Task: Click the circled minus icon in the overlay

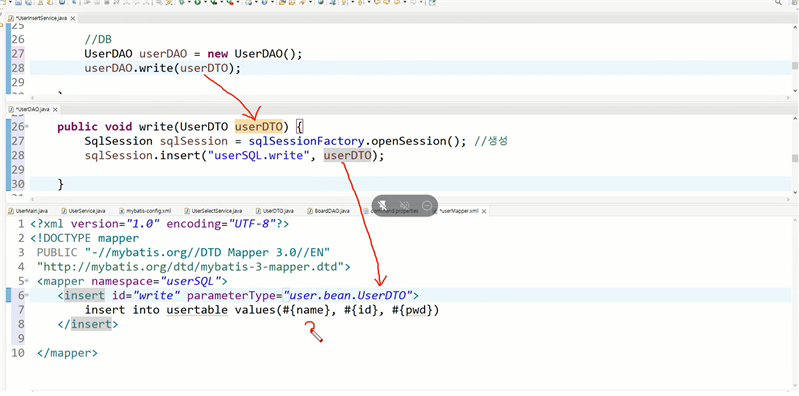Action: click(427, 205)
